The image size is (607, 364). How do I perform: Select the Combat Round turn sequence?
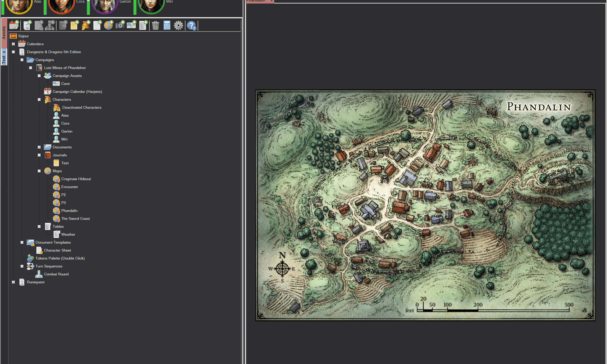pos(56,274)
